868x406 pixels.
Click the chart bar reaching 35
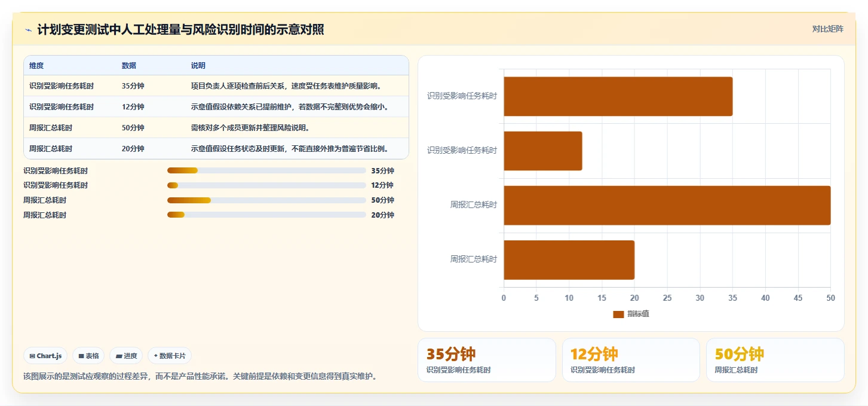coord(618,96)
